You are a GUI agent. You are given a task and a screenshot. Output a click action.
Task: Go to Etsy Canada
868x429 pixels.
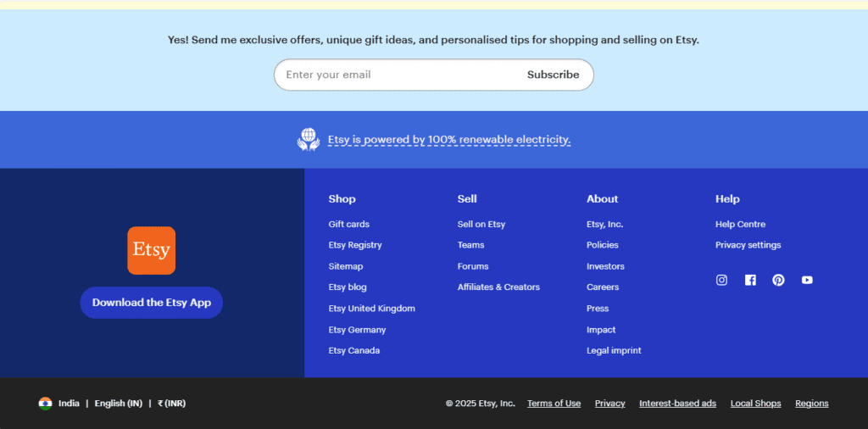click(353, 351)
